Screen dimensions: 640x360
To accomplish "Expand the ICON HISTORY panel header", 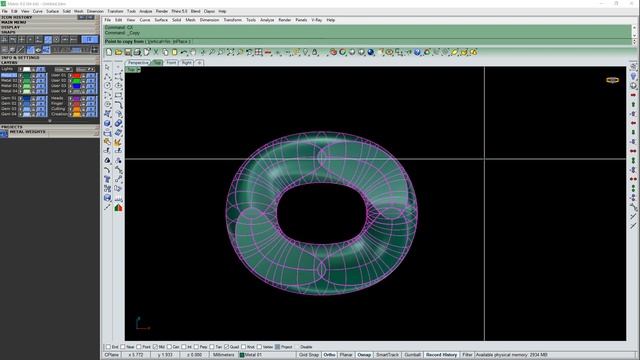I will (x=49, y=18).
